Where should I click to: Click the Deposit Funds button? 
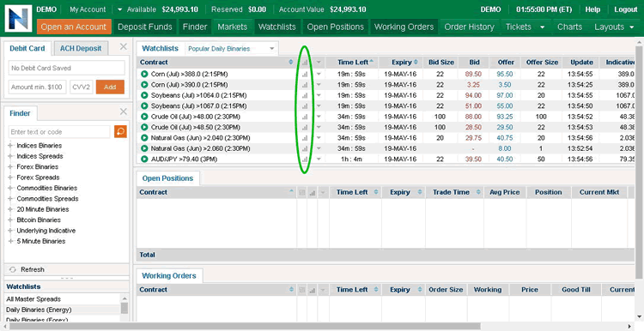click(145, 27)
